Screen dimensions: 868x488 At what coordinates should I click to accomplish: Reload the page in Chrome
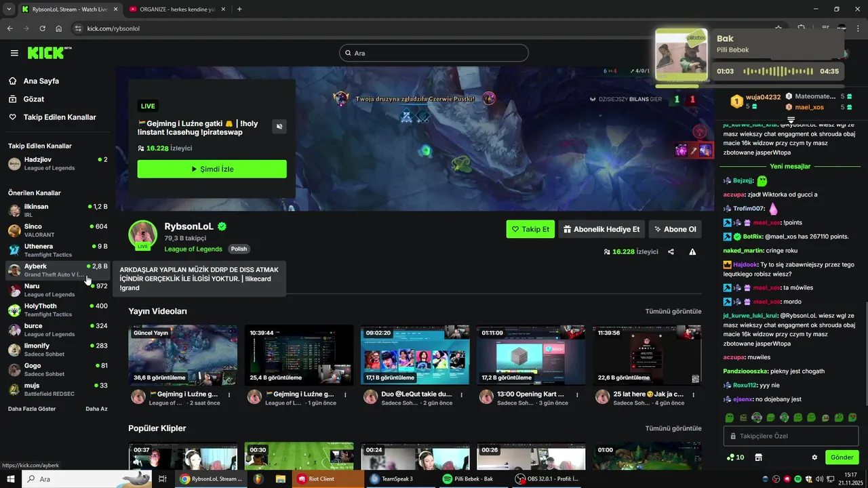42,28
